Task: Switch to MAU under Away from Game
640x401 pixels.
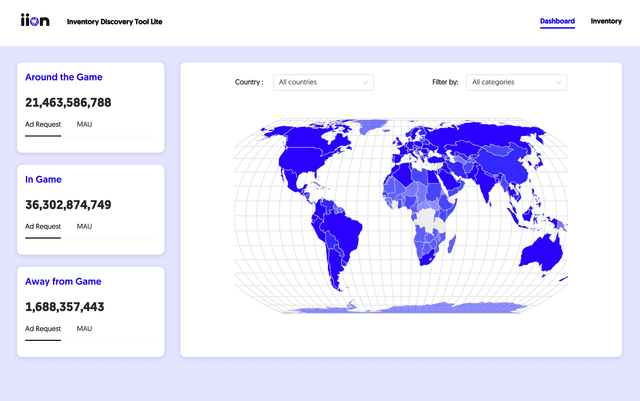Action: [x=84, y=328]
